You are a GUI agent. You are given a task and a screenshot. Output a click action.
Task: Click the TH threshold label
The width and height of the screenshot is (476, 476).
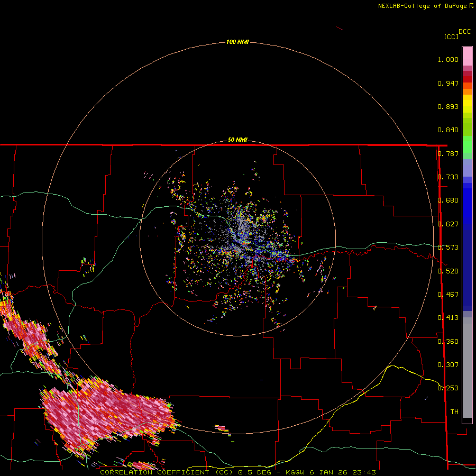tap(454, 412)
